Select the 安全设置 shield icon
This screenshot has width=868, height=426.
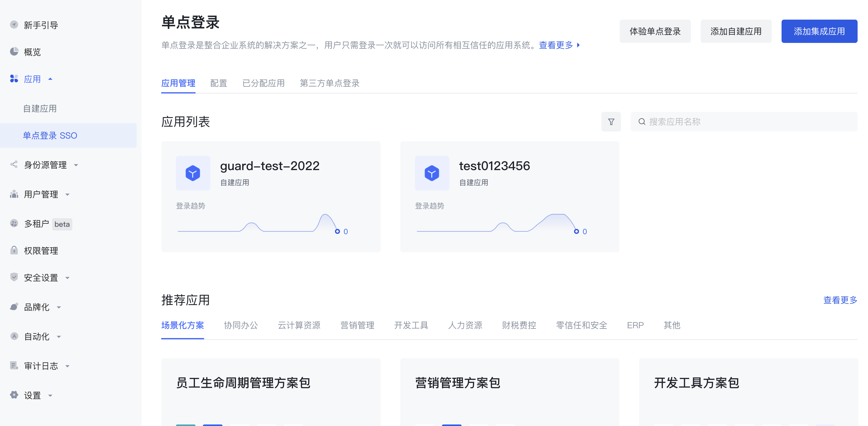pyautogui.click(x=14, y=277)
